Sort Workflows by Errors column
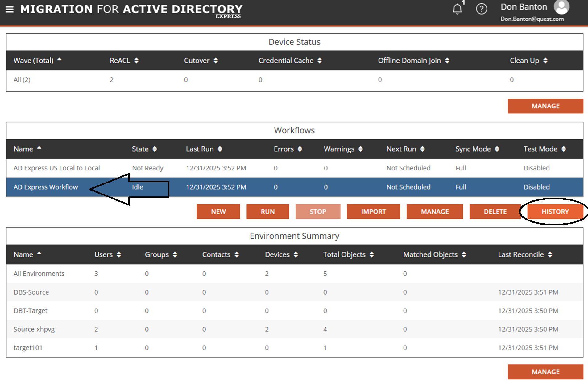Viewport: 588px width, 382px height. (288, 149)
